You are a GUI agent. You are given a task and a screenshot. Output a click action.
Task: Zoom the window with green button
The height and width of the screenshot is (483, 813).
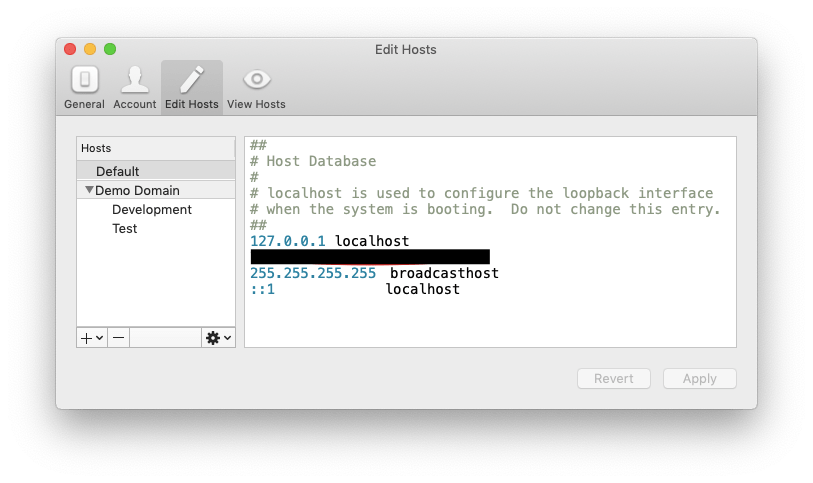tap(110, 49)
